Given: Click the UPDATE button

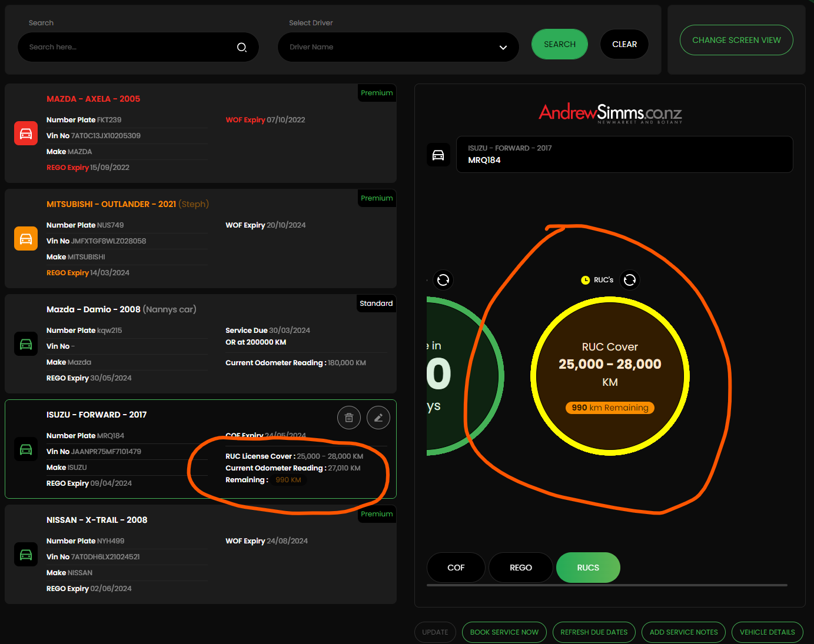Looking at the screenshot, I should pos(435,632).
